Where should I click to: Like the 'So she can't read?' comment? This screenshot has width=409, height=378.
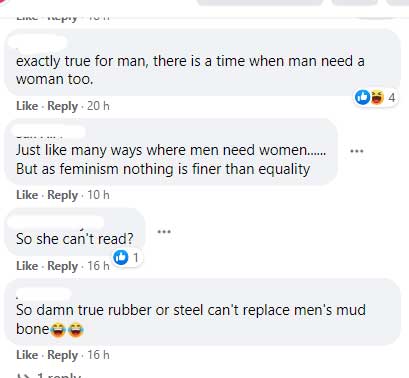coord(27,266)
